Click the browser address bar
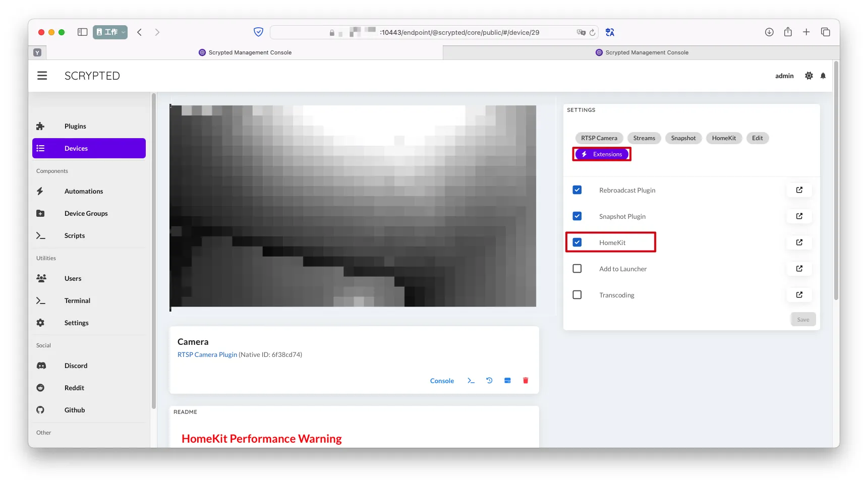Screen dimensions: 868x485 pyautogui.click(x=454, y=32)
